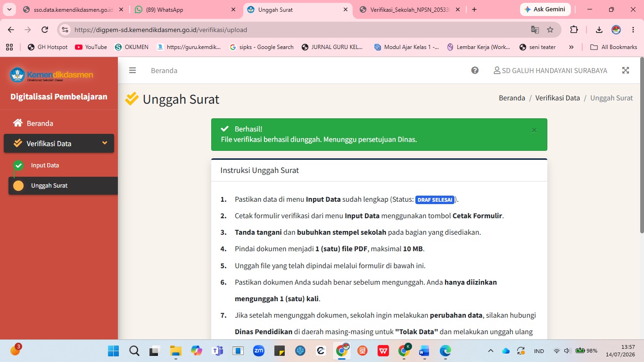Click the DRAF SELESAI status badge
The height and width of the screenshot is (362, 644).
(435, 200)
